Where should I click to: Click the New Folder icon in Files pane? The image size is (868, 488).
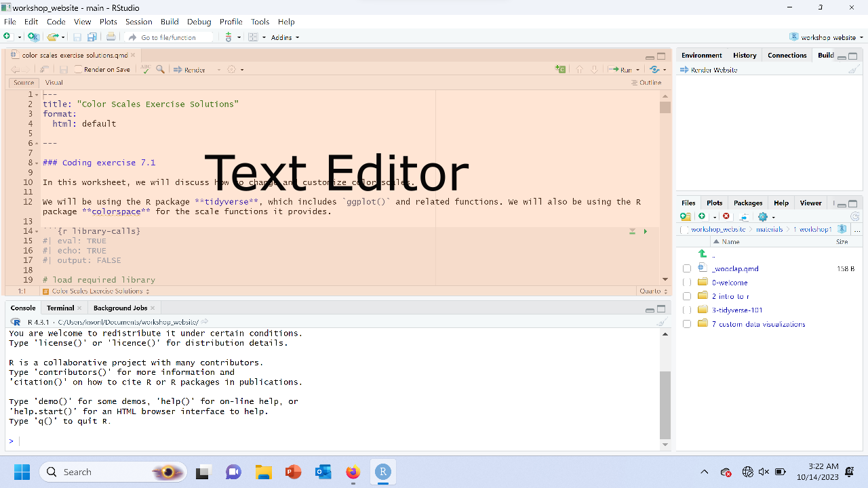686,216
